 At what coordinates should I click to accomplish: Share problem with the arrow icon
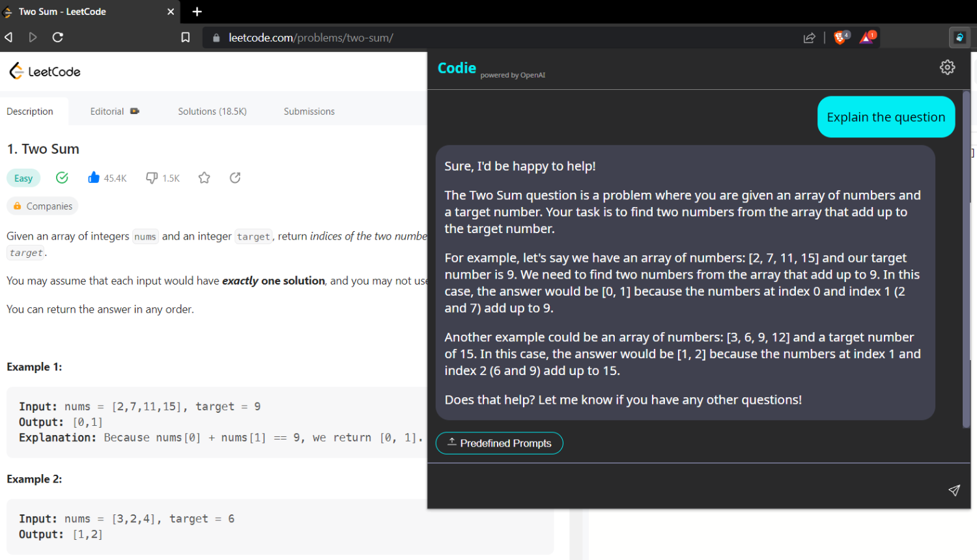pyautogui.click(x=235, y=178)
